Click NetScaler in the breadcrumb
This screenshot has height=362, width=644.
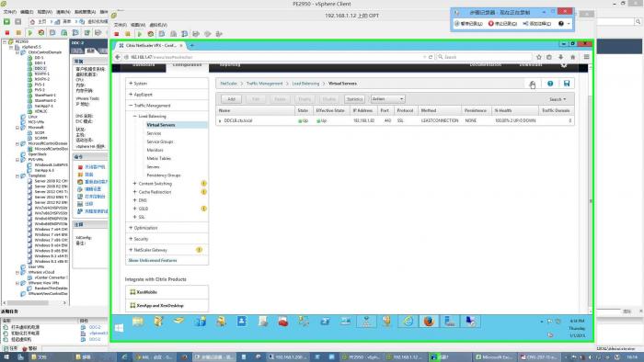pyautogui.click(x=228, y=84)
